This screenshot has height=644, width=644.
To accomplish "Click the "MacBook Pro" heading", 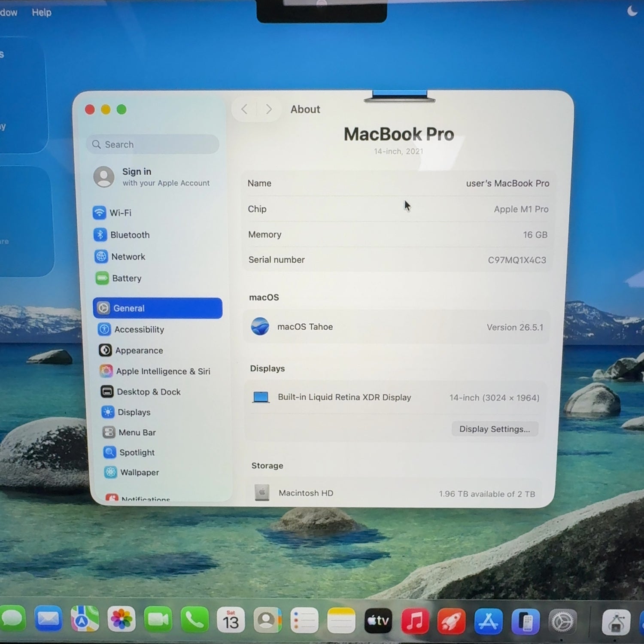I will point(399,134).
